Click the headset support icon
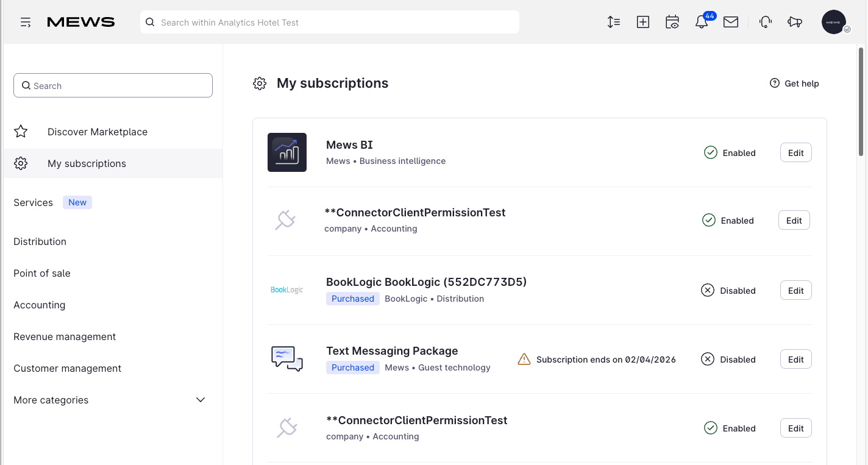The image size is (868, 465). pos(766,22)
